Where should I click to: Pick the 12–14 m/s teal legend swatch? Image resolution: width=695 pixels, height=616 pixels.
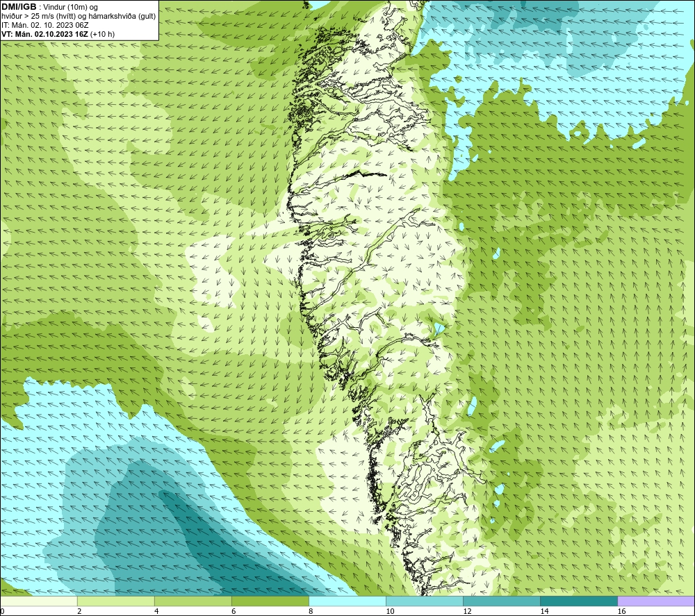[502, 601]
